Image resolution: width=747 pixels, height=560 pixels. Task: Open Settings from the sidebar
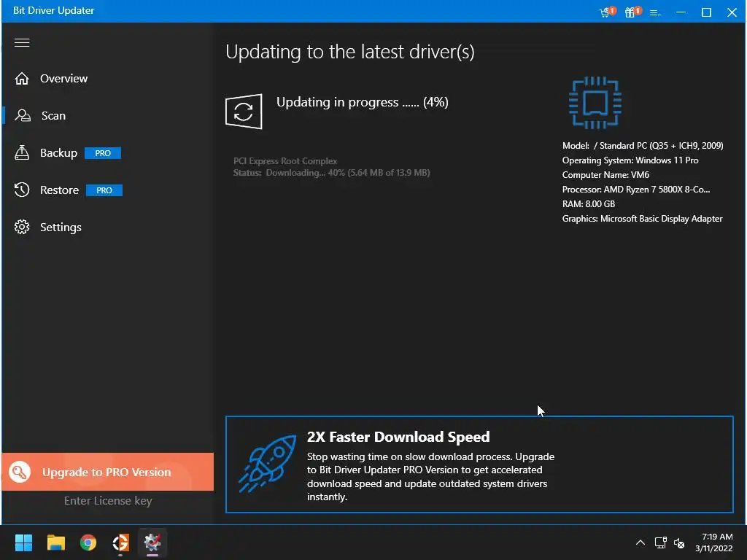tap(61, 227)
